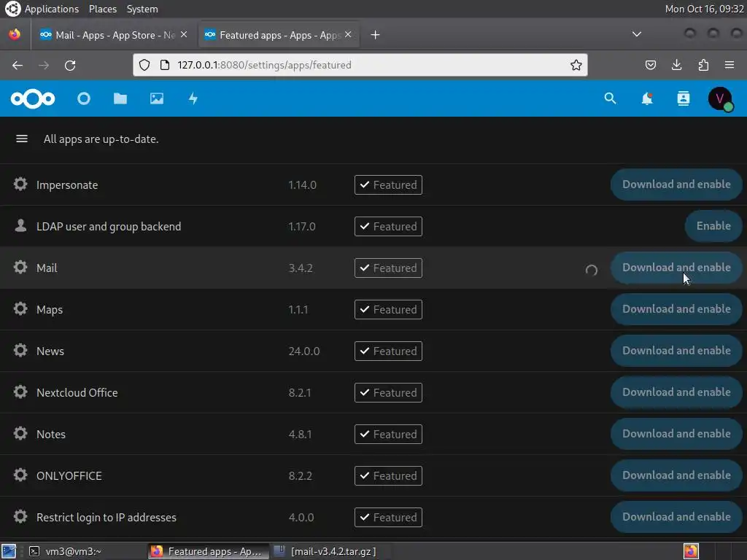
Task: Open the Contacts menu icon
Action: (683, 98)
